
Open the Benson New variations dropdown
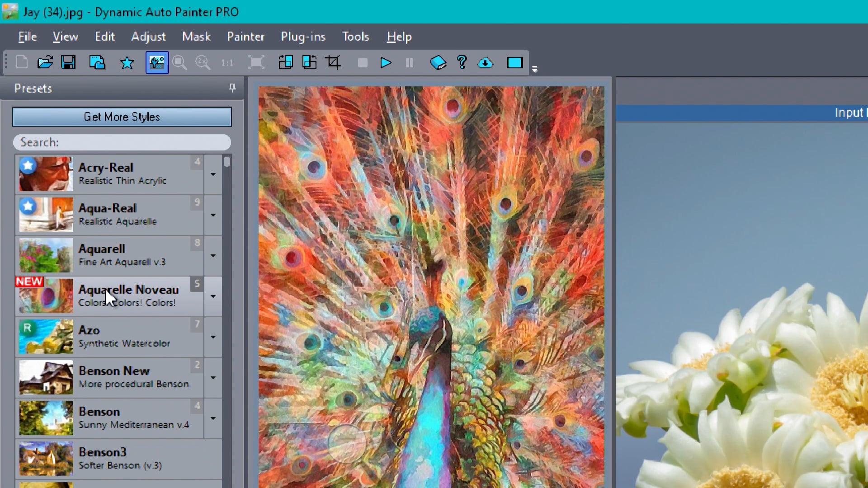[213, 378]
